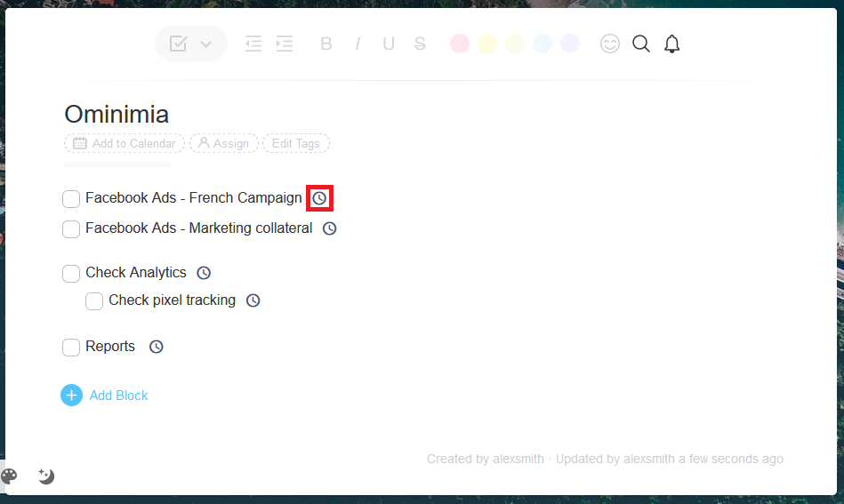Toggle italic formatting
The height and width of the screenshot is (504, 844).
[x=358, y=44]
